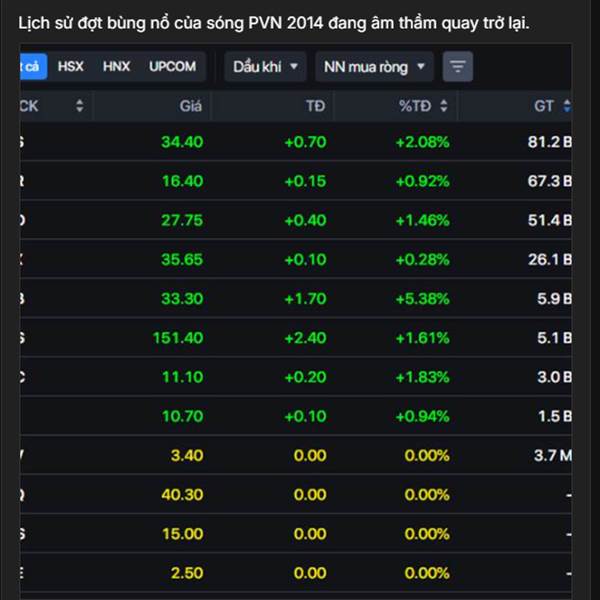Select price 33.30 cell
Screen dimensions: 600x600
[182, 298]
